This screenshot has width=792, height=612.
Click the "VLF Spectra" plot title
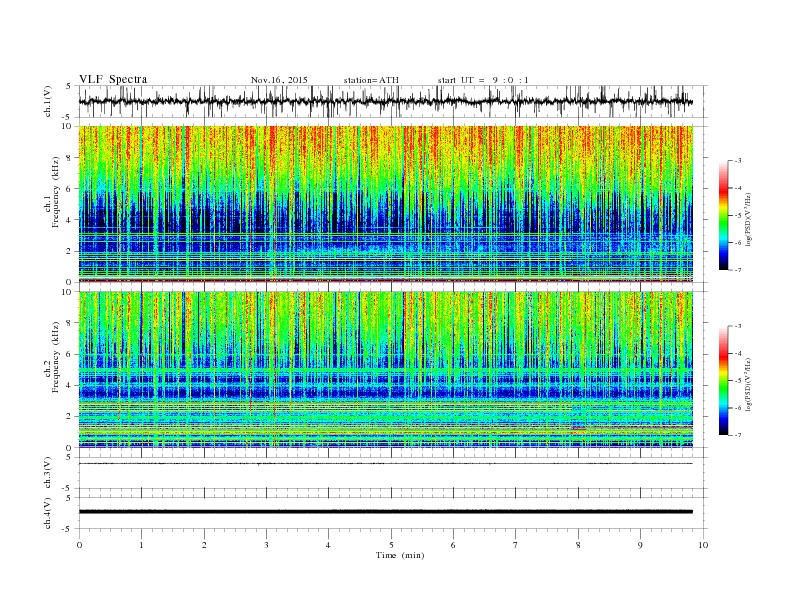click(x=113, y=79)
